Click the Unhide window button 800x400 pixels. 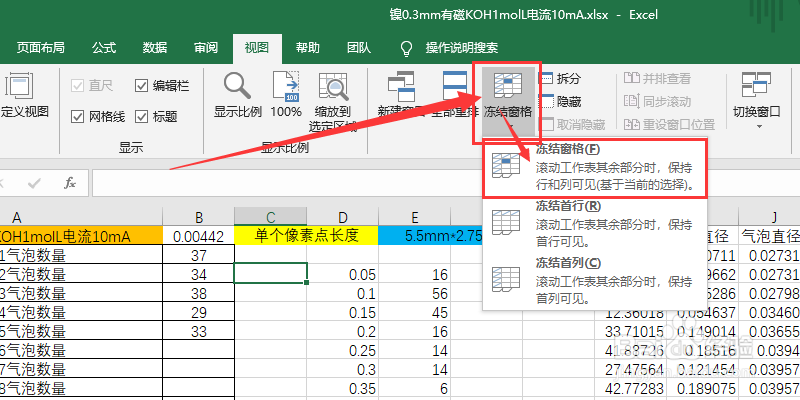click(x=572, y=124)
